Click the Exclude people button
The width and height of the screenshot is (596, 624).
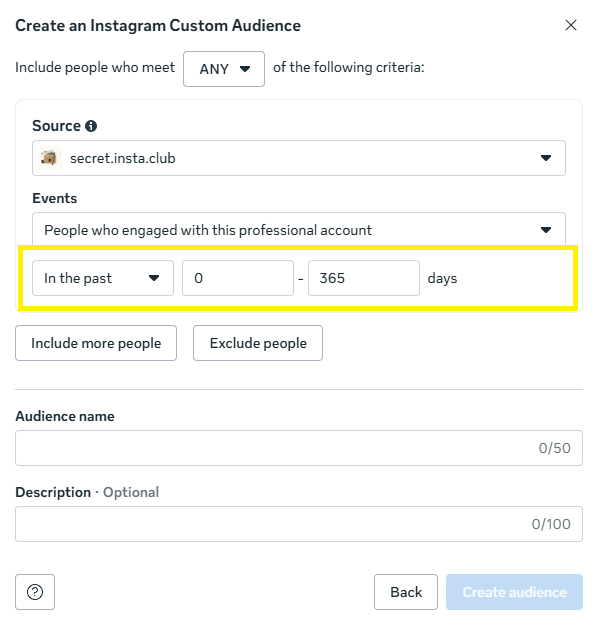(x=258, y=343)
